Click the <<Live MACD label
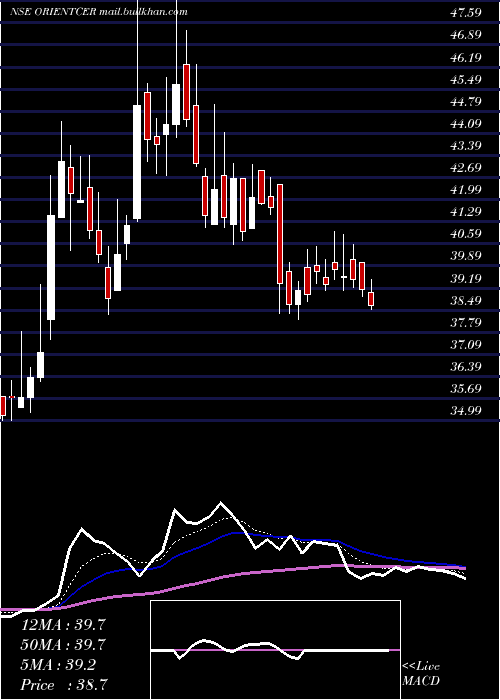 click(421, 673)
